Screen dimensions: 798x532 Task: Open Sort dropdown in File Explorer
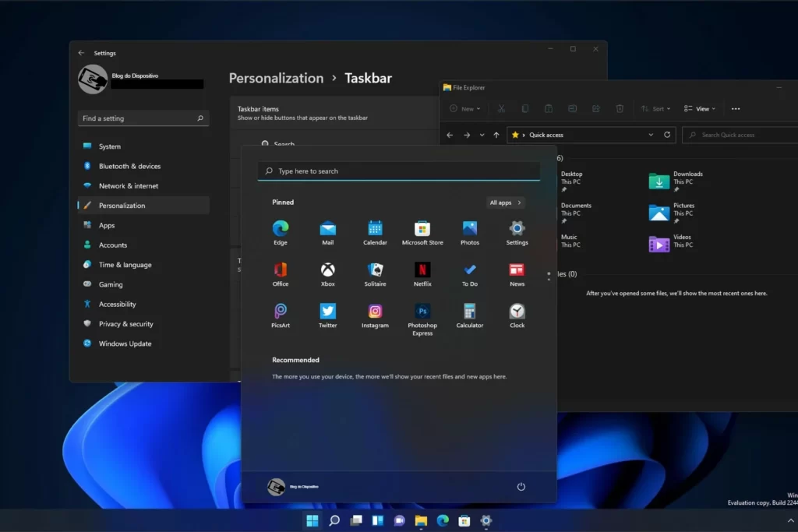click(x=655, y=108)
